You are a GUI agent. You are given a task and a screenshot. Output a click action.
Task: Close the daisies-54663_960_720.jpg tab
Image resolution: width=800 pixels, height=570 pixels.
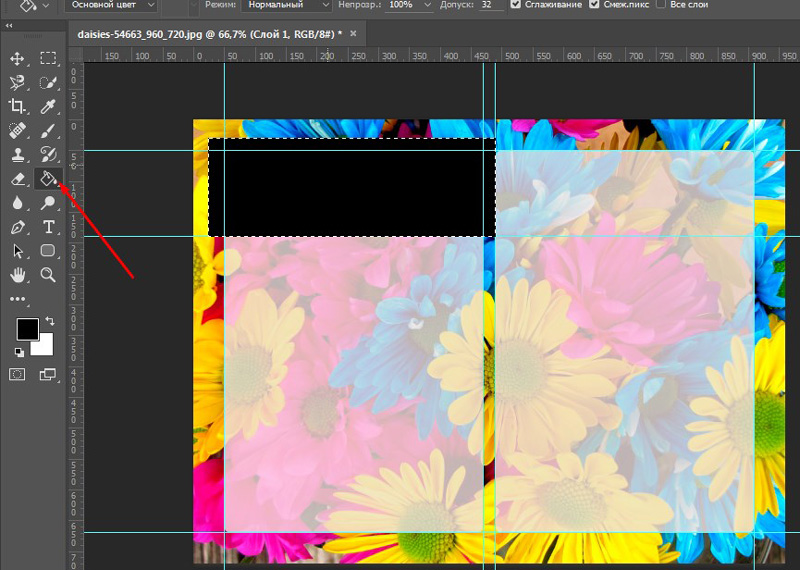tap(352, 33)
